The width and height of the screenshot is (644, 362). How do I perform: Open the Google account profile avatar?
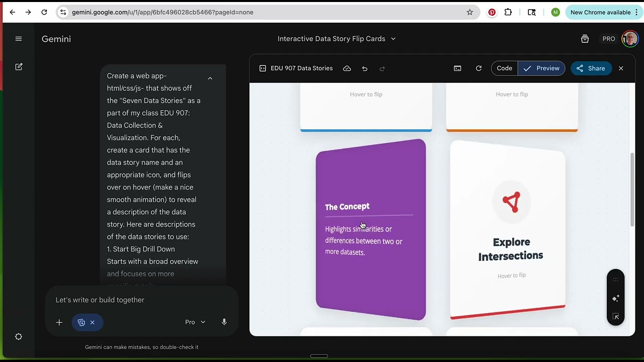pos(630,39)
